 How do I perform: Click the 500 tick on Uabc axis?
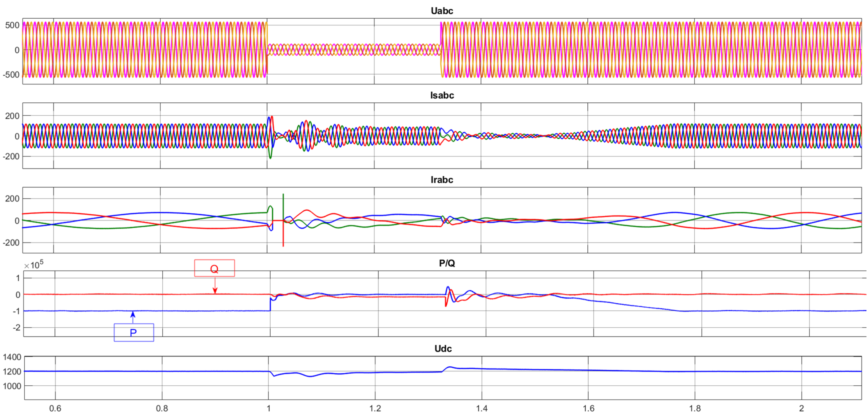pos(12,25)
